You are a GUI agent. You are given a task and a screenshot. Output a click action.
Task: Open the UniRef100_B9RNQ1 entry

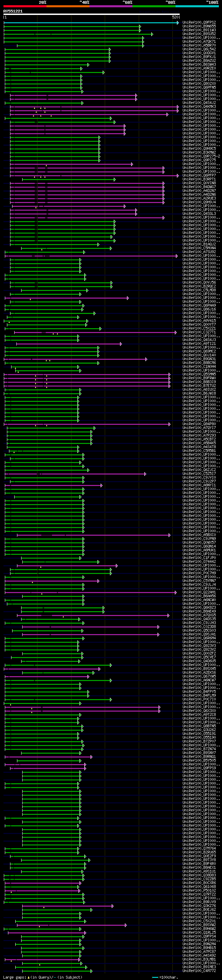click(x=199, y=756)
